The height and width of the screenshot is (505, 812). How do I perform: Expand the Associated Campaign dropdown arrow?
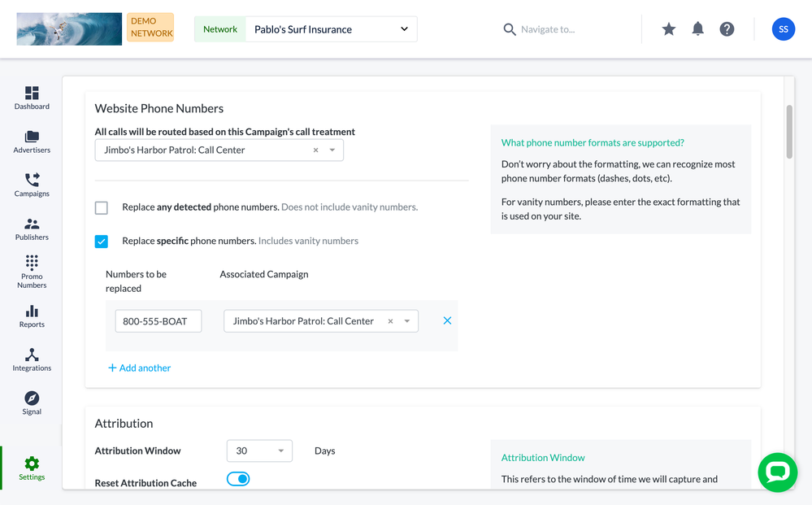(407, 321)
